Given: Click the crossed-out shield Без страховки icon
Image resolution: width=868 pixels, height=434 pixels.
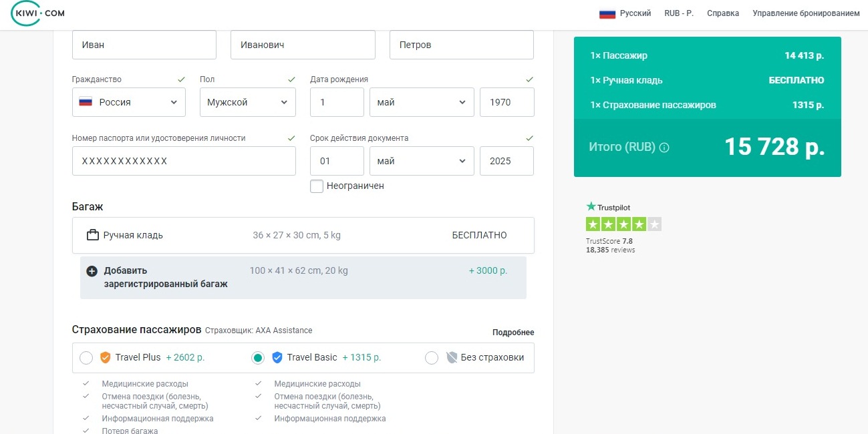Looking at the screenshot, I should pyautogui.click(x=452, y=357).
